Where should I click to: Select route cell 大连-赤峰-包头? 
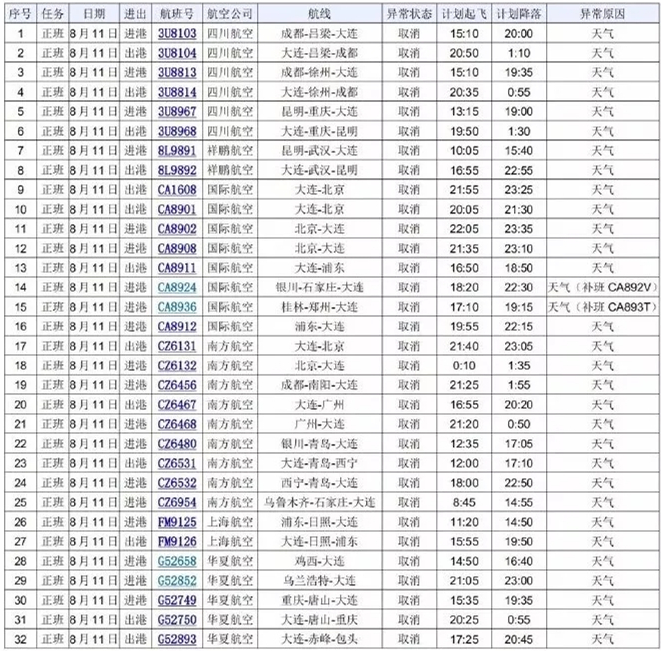(x=320, y=639)
